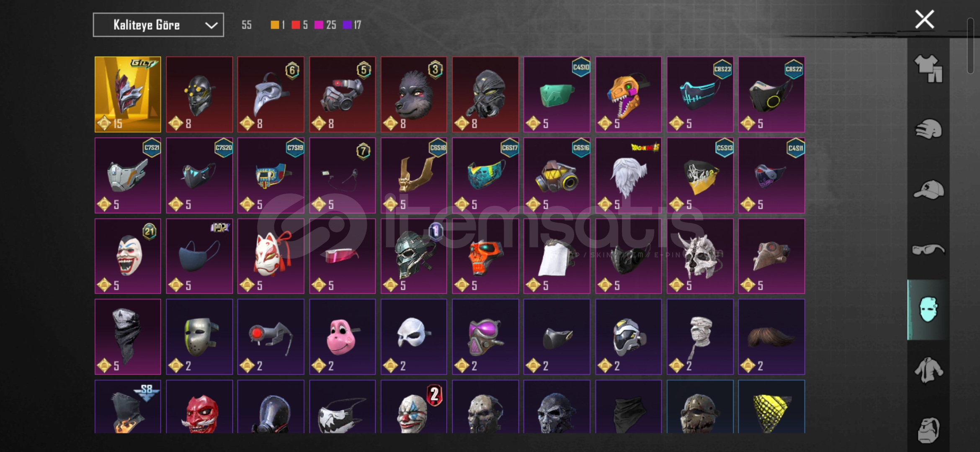
Task: Click the chevron arrow of sorting dropdown
Action: [x=211, y=26]
